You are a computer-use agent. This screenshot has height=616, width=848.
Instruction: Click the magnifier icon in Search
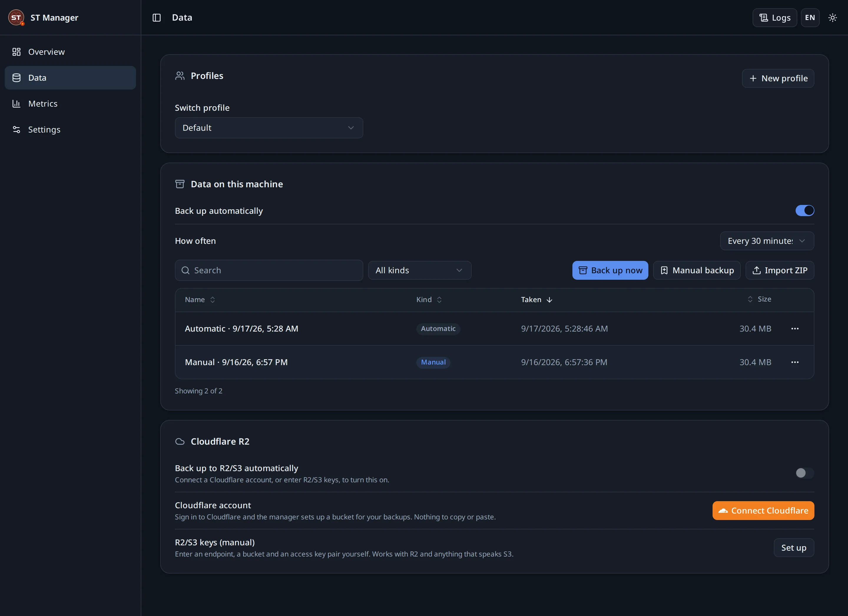click(185, 270)
